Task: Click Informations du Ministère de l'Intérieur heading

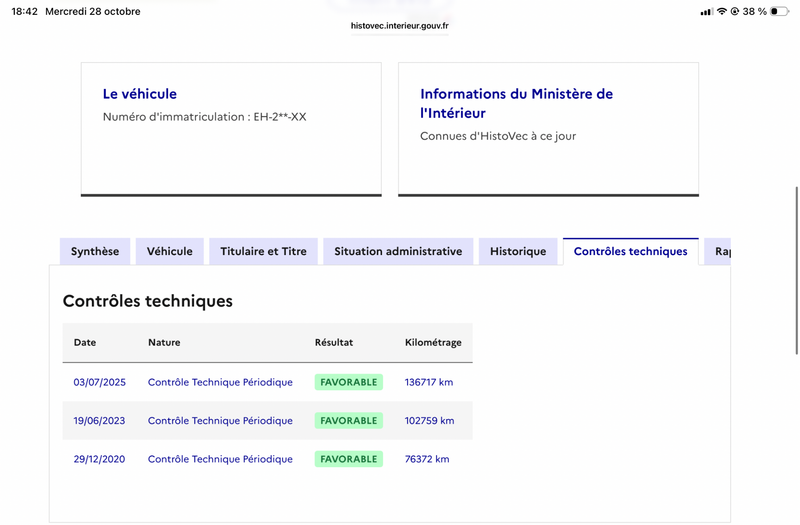Action: click(x=516, y=103)
